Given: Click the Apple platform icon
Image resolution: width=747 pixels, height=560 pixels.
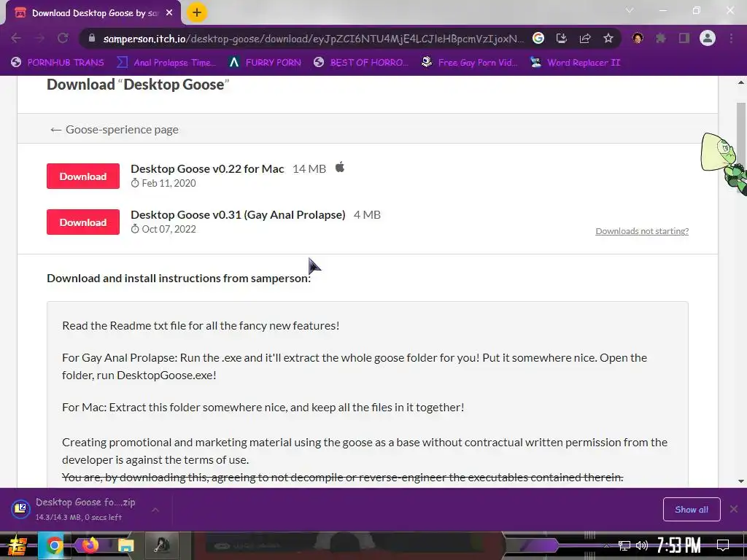Looking at the screenshot, I should [340, 167].
